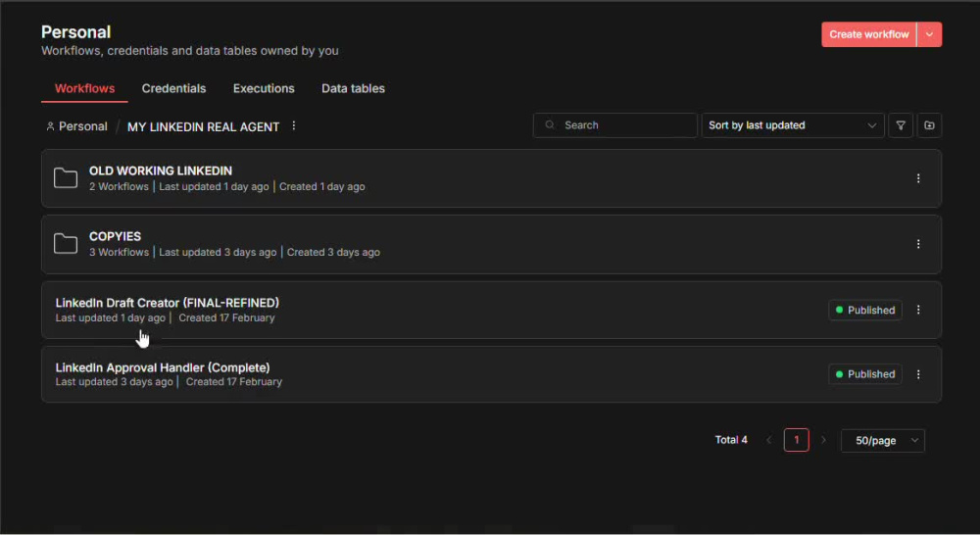
Task: Select page 1 in pagination
Action: 796,441
